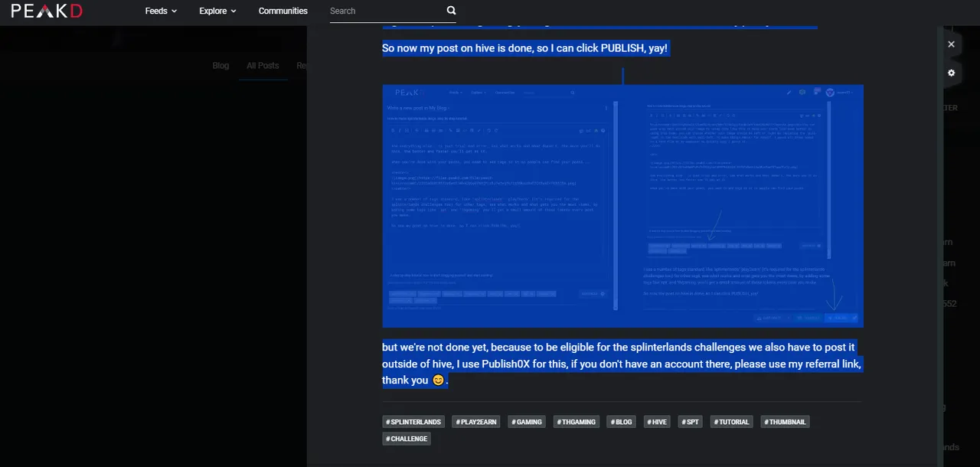This screenshot has width=980, height=467.
Task: Open the #THGAMING tag
Action: pyautogui.click(x=577, y=422)
